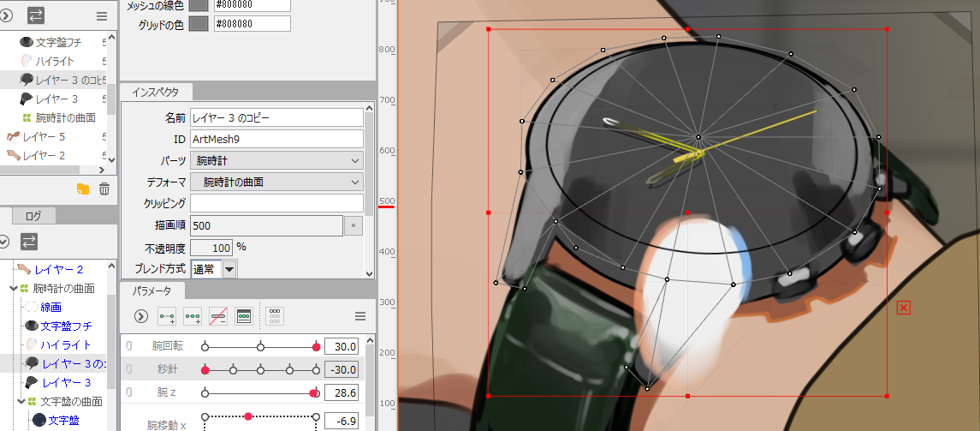Click the middle key point on 腕回転 slider
This screenshot has height=431, width=980.
261,346
